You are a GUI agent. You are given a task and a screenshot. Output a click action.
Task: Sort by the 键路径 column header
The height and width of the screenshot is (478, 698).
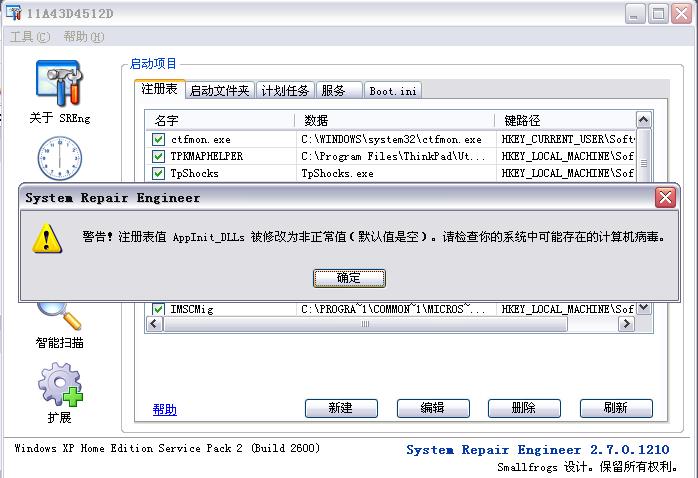(x=565, y=120)
